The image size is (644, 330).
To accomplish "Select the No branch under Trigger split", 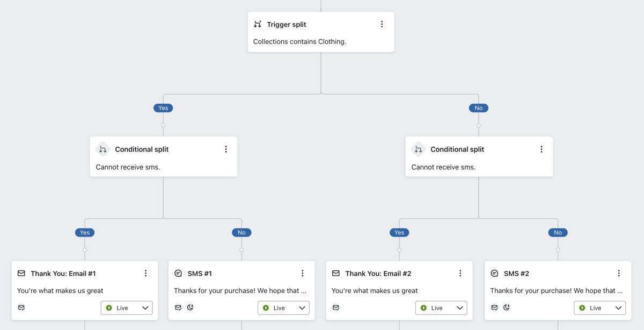I will click(479, 108).
